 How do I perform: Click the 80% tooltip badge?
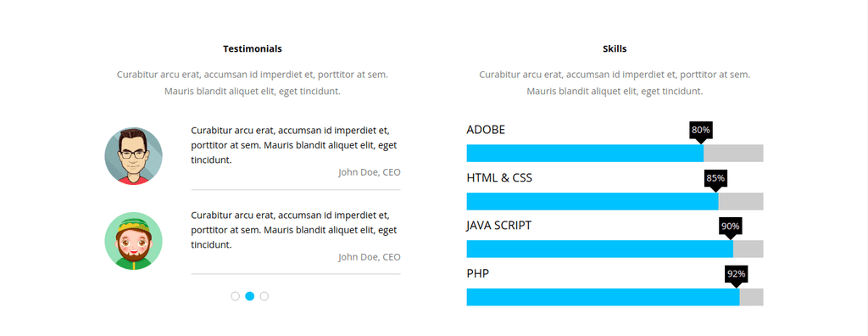click(701, 131)
